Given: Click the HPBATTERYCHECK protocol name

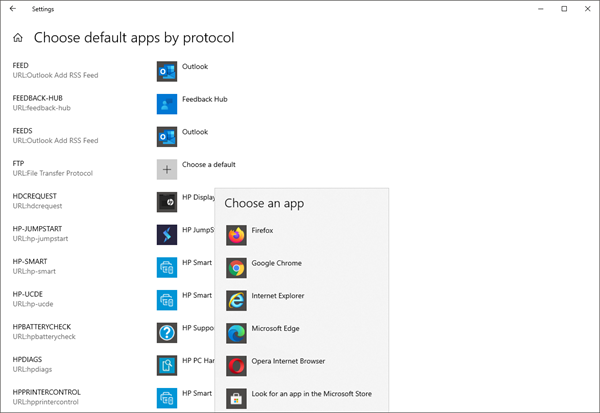Looking at the screenshot, I should coord(42,327).
